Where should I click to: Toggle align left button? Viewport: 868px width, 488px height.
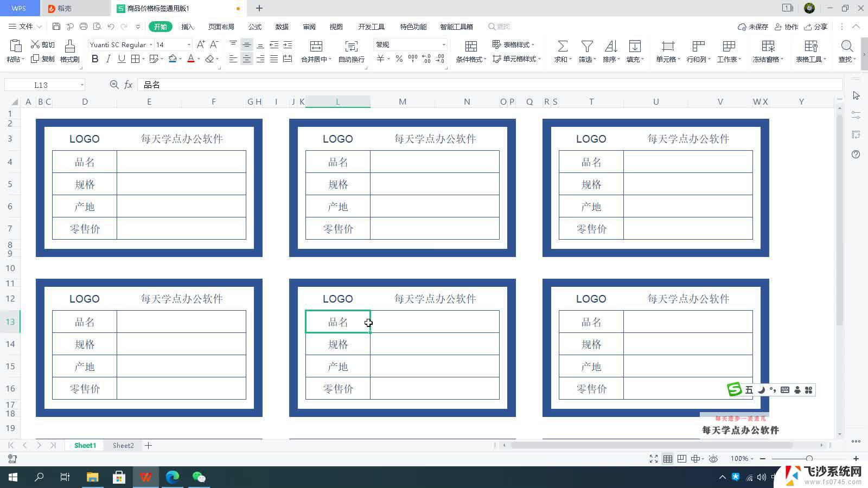233,59
